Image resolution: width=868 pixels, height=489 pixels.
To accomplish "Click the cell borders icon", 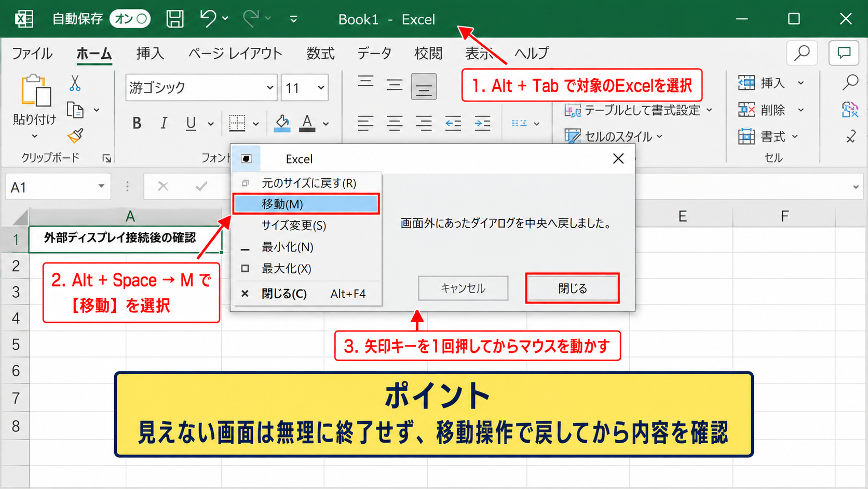I will [x=237, y=123].
